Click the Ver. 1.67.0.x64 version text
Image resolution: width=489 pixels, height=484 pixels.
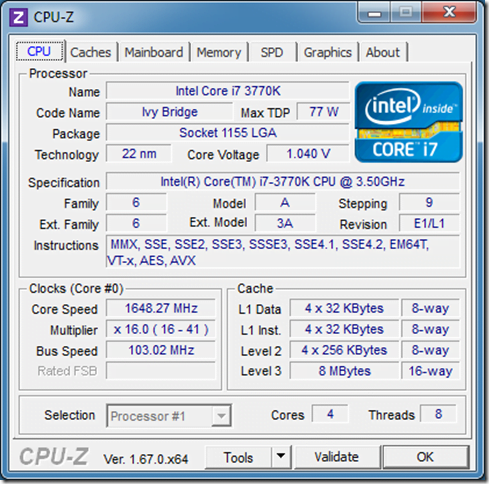click(146, 459)
